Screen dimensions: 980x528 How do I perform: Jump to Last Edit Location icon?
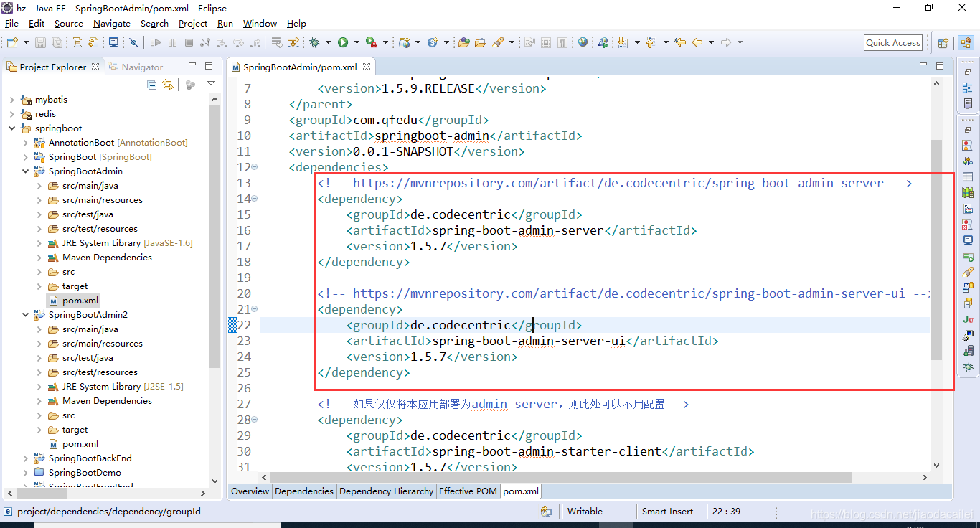coord(680,42)
